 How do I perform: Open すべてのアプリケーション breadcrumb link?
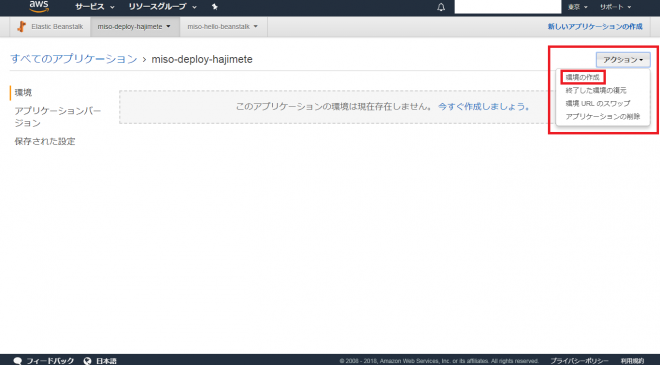point(74,59)
